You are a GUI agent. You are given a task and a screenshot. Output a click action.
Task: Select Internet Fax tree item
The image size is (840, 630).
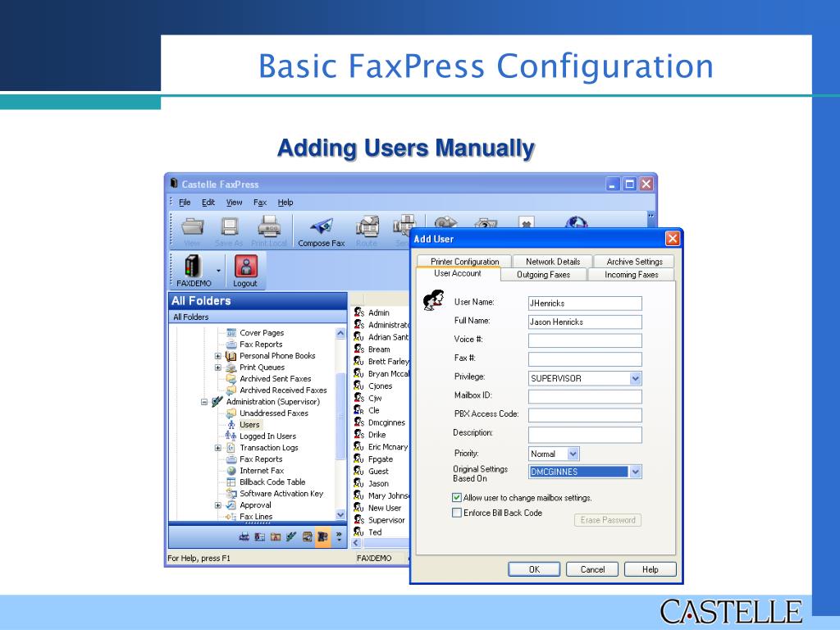[262, 470]
